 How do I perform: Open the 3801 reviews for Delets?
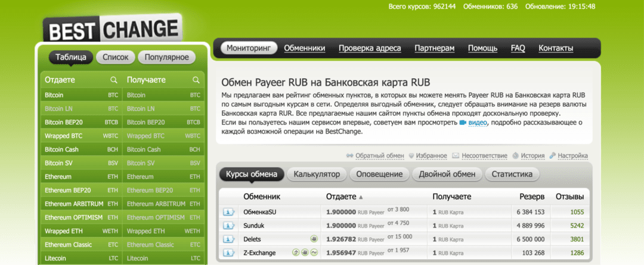click(577, 239)
